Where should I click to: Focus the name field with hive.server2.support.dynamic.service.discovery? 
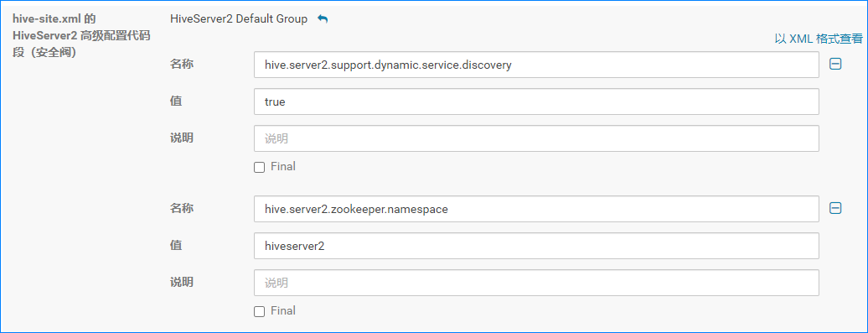point(536,65)
